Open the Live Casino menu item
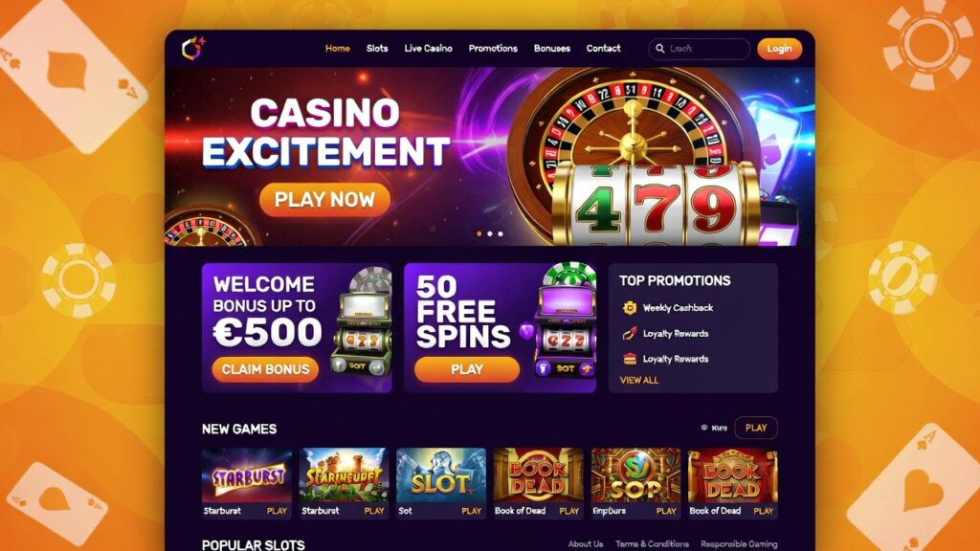 tap(428, 48)
